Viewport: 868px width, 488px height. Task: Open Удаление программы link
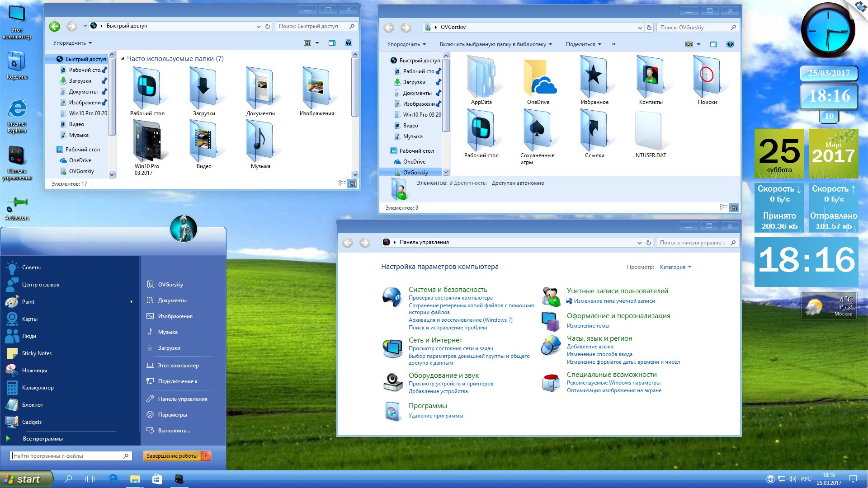[x=436, y=416]
